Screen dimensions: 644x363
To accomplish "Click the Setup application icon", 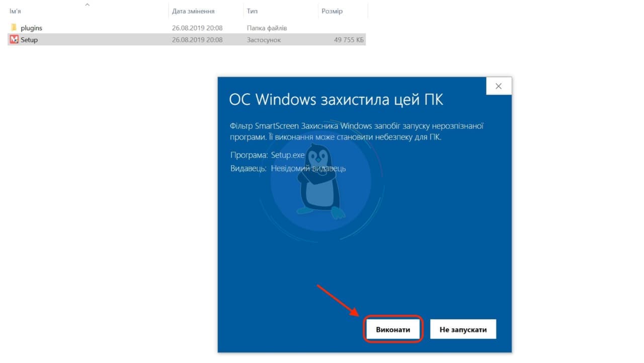I will 14,40.
